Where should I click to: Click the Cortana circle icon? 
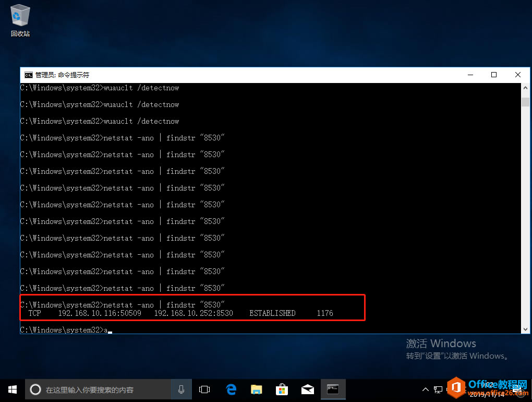click(35, 390)
